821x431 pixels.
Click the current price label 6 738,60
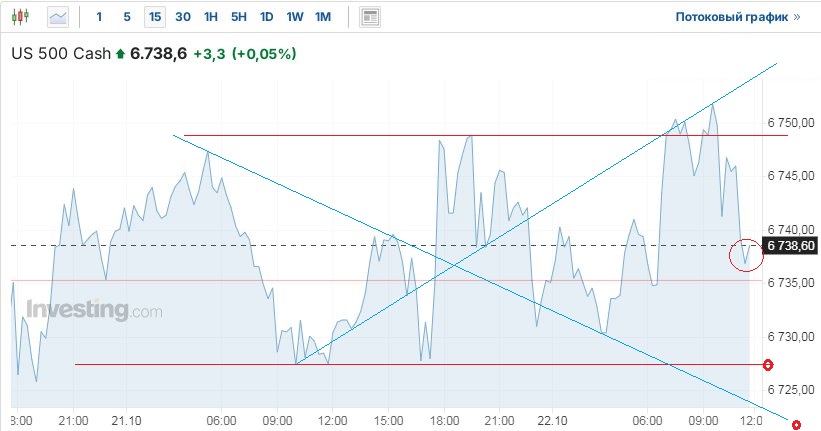tap(792, 245)
